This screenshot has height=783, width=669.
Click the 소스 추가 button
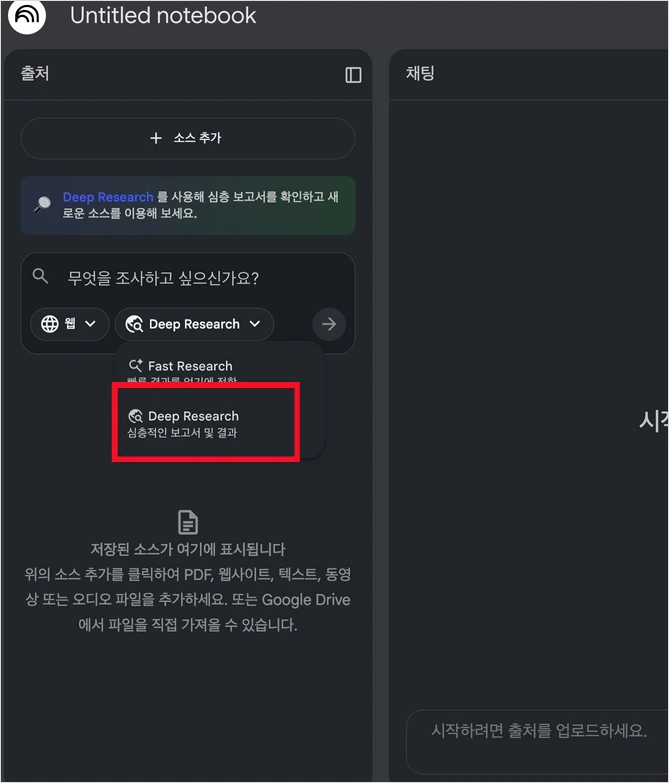click(188, 138)
